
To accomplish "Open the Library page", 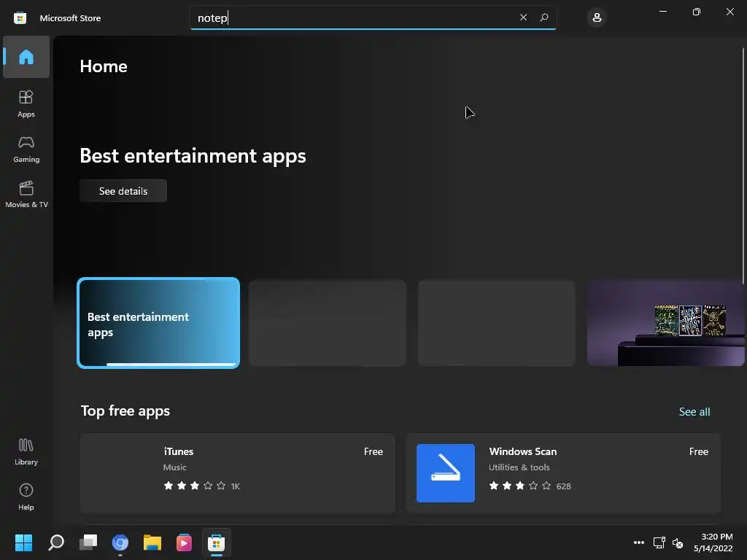I will click(26, 452).
